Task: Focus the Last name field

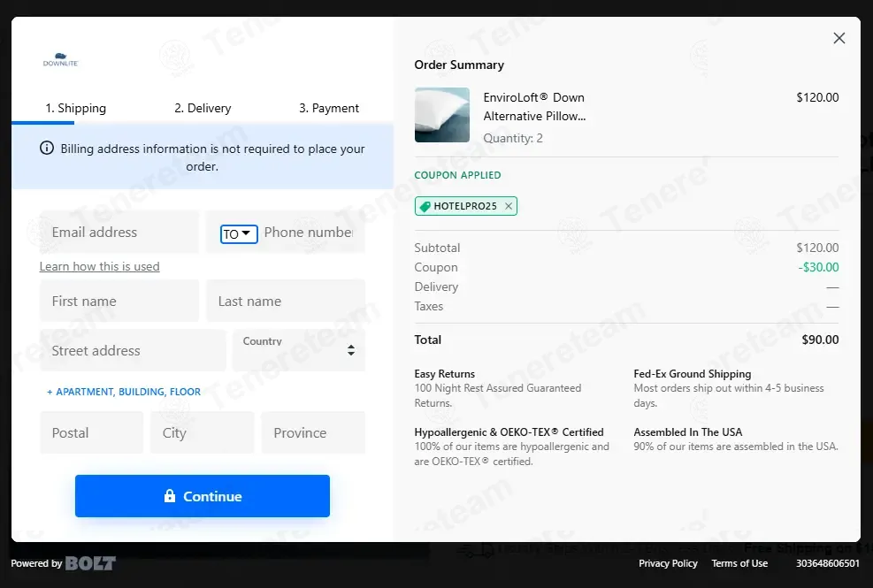Action: coord(287,302)
